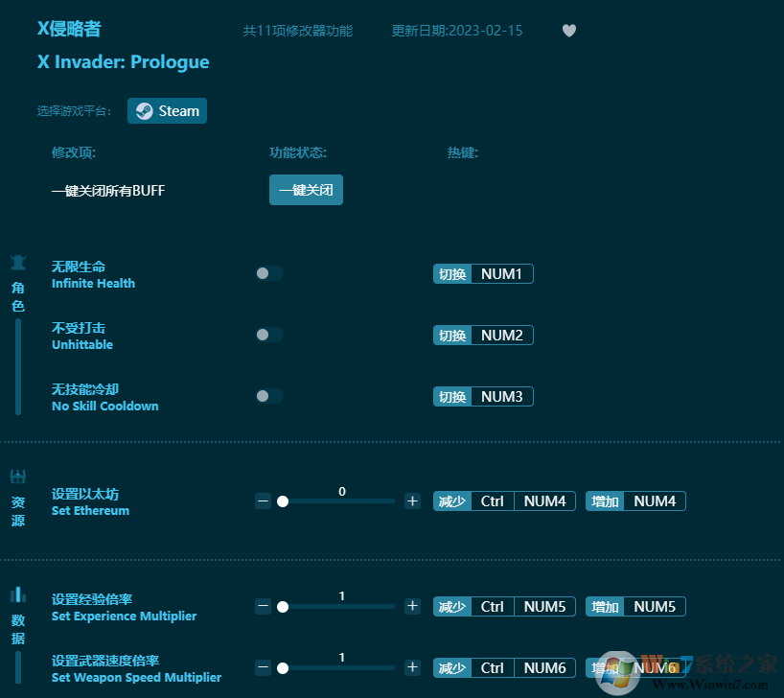The image size is (784, 698).
Task: Select the Steam platform button
Action: coord(167,111)
